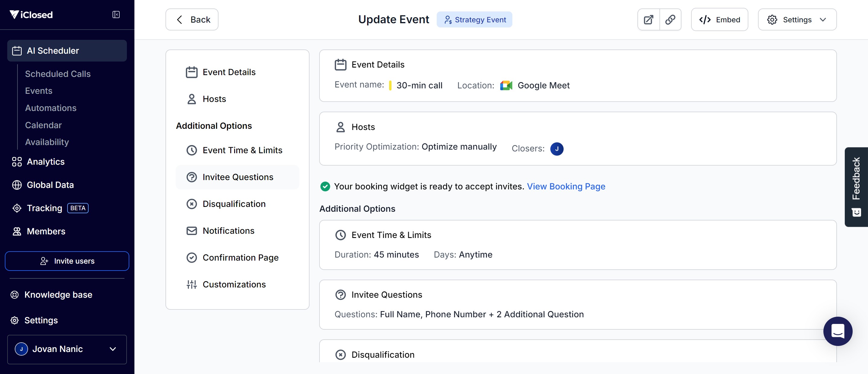
Task: Click the Tracking target icon
Action: coord(17,208)
